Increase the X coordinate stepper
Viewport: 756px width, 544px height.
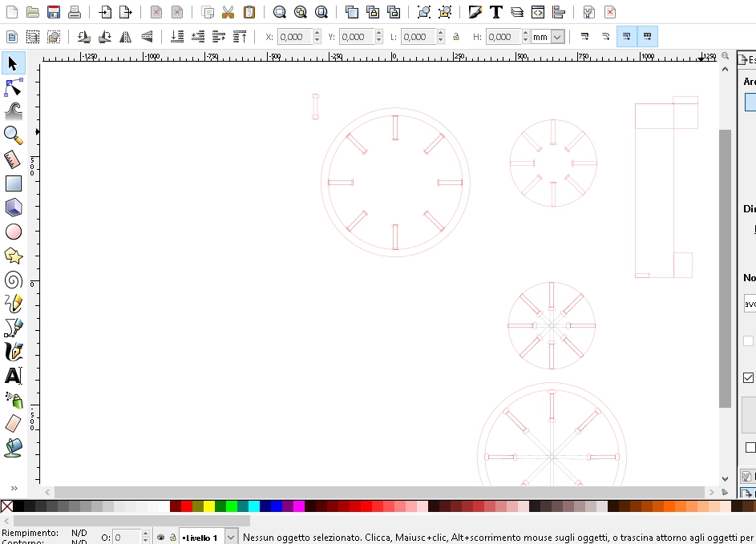pyautogui.click(x=317, y=33)
